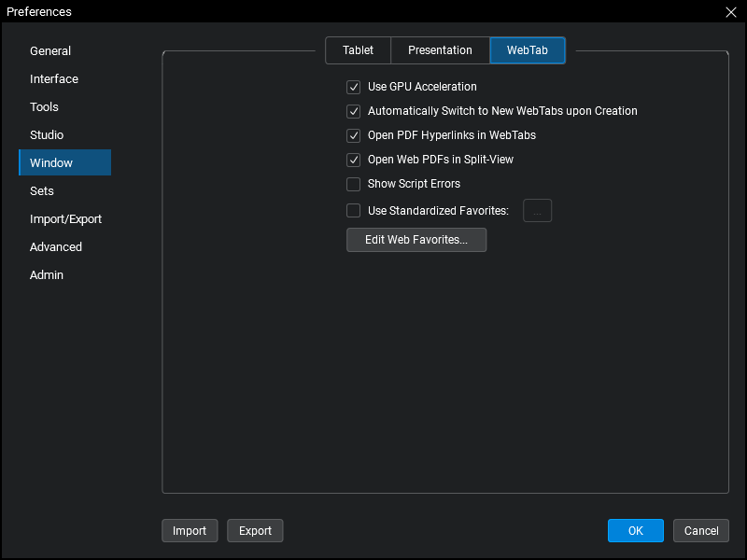Switch to the Tablet tab
Image resolution: width=747 pixels, height=560 pixels.
point(358,49)
